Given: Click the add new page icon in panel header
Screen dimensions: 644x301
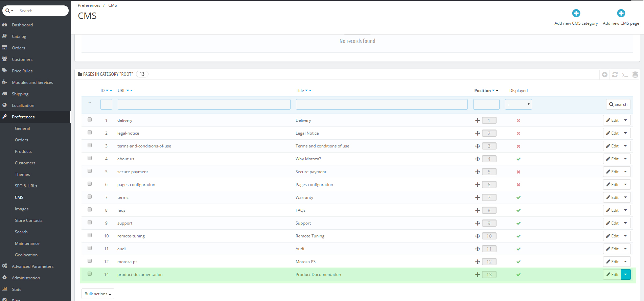Looking at the screenshot, I should coord(605,75).
